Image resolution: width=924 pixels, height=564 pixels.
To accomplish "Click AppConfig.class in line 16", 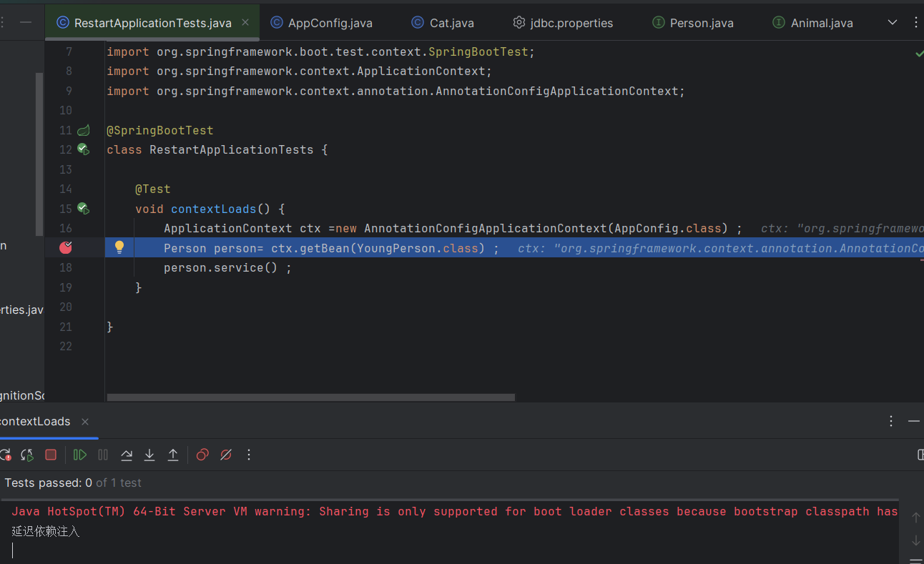I will [x=668, y=229].
